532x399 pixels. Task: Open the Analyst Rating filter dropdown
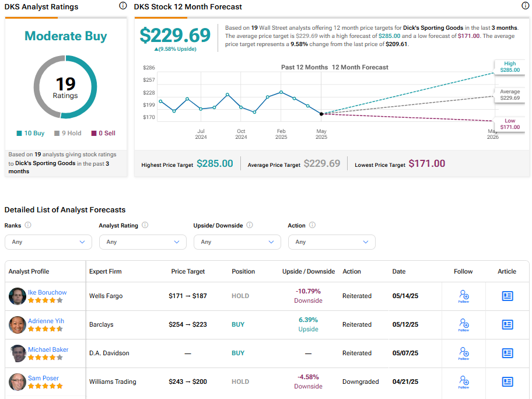143,242
